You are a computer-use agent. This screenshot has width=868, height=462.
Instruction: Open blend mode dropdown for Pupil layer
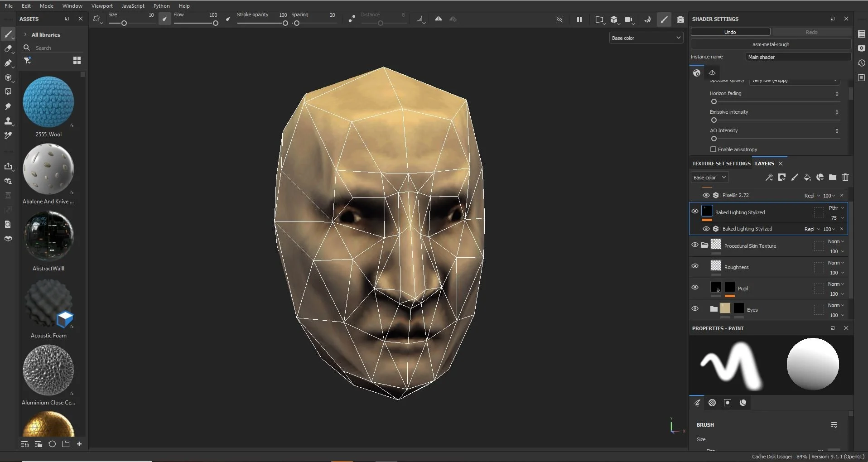tap(836, 284)
